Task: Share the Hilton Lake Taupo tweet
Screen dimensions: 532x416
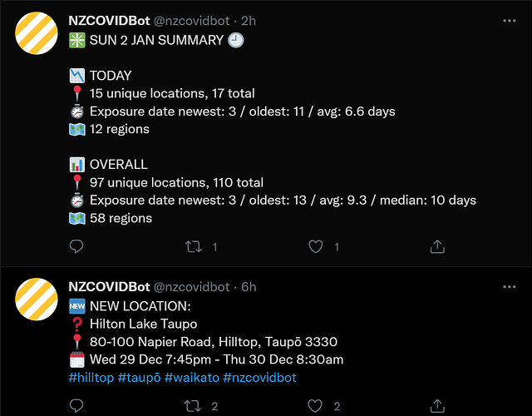Action: [x=436, y=405]
